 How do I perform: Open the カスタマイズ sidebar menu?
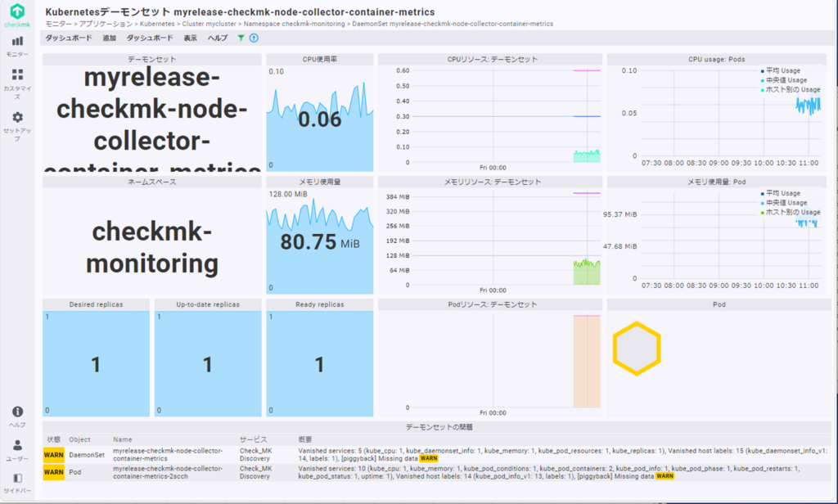(17, 84)
